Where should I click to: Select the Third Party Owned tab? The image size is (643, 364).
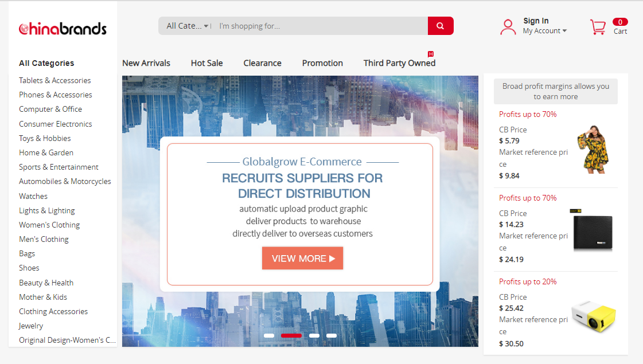pos(399,63)
